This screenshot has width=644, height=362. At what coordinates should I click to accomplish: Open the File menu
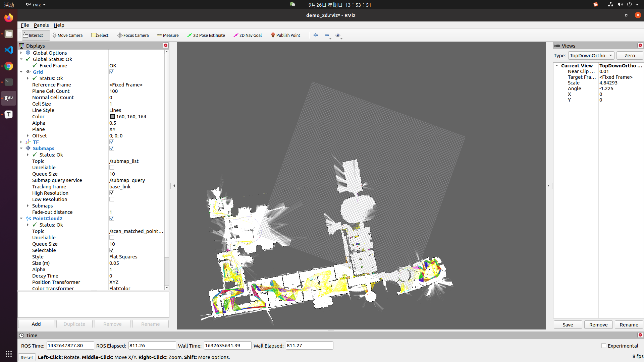coord(24,25)
